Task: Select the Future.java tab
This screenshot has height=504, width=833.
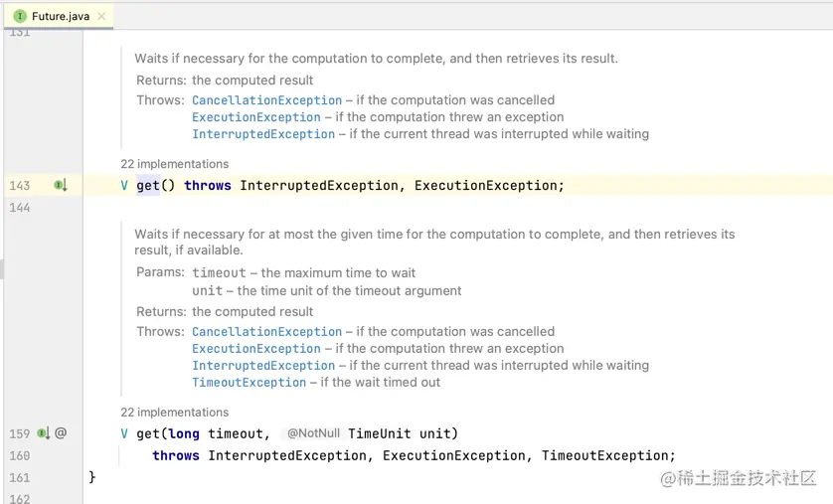Action: pos(60,16)
